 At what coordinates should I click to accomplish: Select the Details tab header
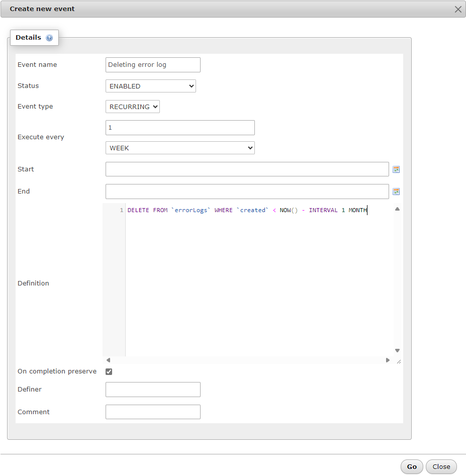[x=29, y=38]
